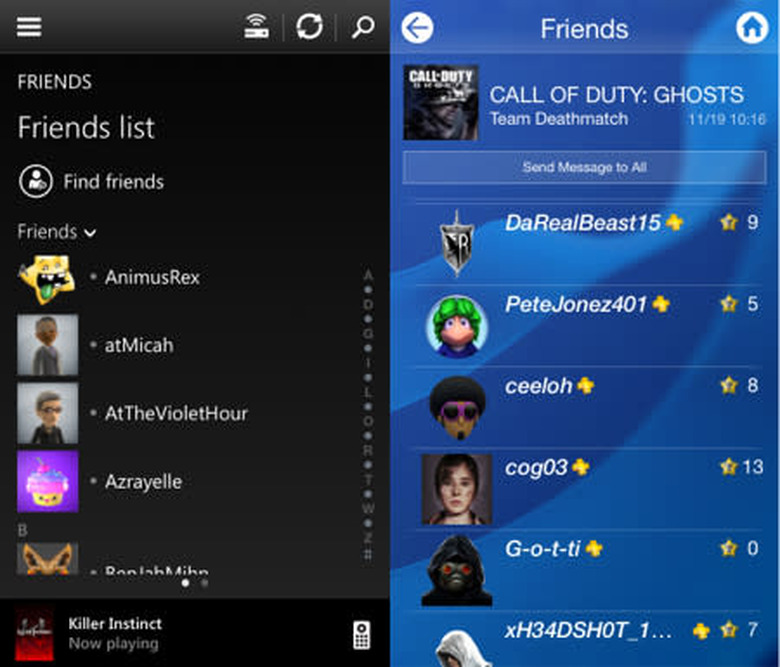Open search with magnifier icon
Image resolution: width=780 pixels, height=667 pixels.
point(362,27)
